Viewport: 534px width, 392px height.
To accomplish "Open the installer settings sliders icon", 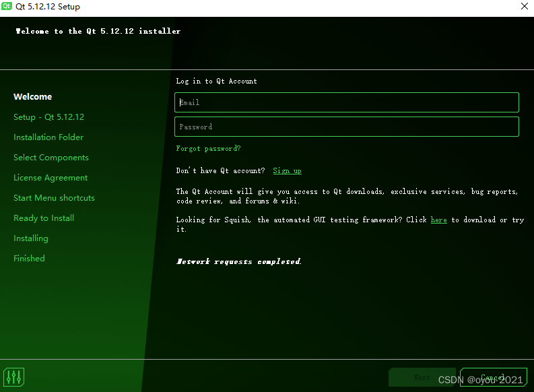I will [13, 377].
